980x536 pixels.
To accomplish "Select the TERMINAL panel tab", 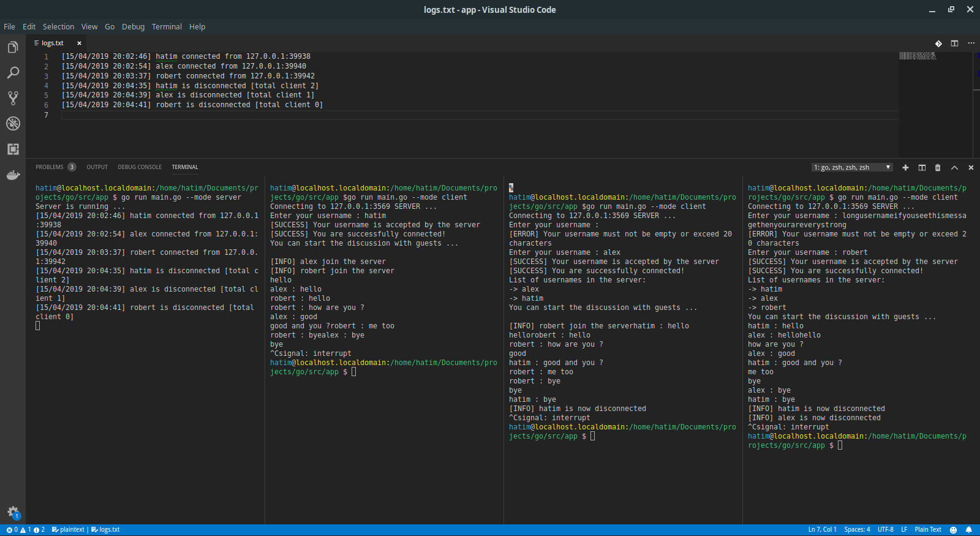I will point(185,167).
